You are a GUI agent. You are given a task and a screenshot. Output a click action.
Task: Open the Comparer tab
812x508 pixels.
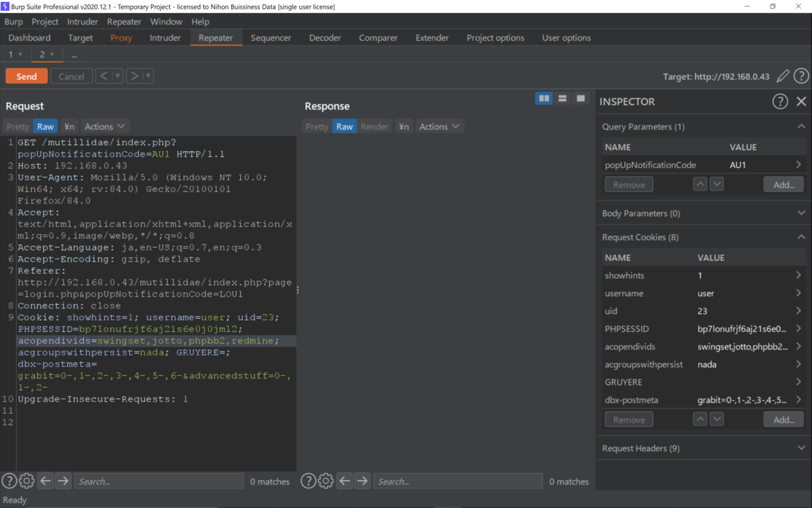click(378, 38)
